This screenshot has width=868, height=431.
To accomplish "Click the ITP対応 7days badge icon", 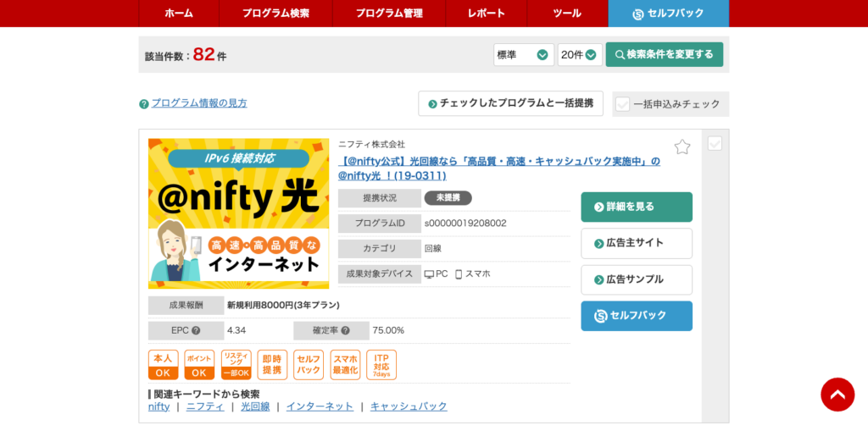I will click(x=381, y=365).
